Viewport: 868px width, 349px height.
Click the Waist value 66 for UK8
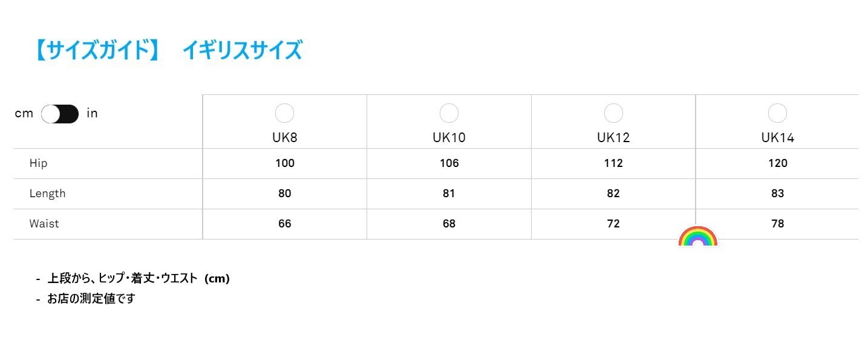[x=285, y=224]
